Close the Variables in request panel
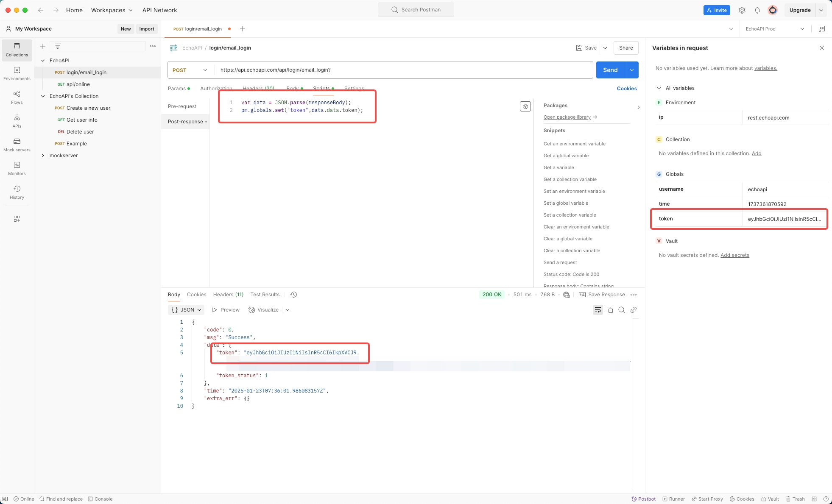This screenshot has width=832, height=504. [x=822, y=48]
